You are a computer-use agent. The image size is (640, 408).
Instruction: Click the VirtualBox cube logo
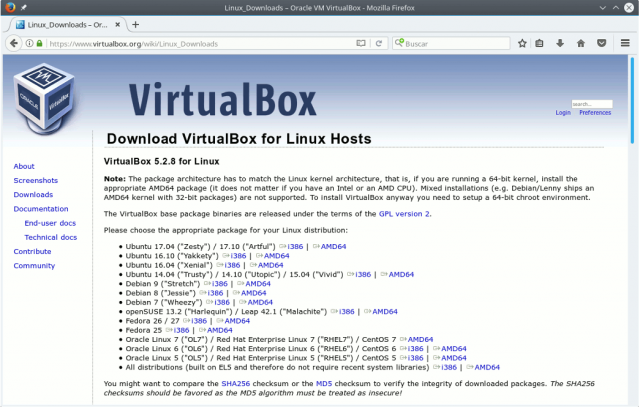44,99
